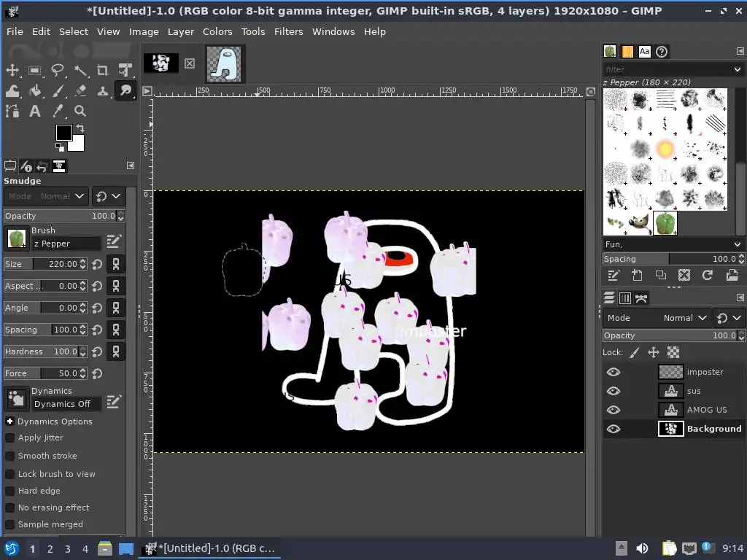Select the Text tool
747x560 pixels.
[35, 111]
